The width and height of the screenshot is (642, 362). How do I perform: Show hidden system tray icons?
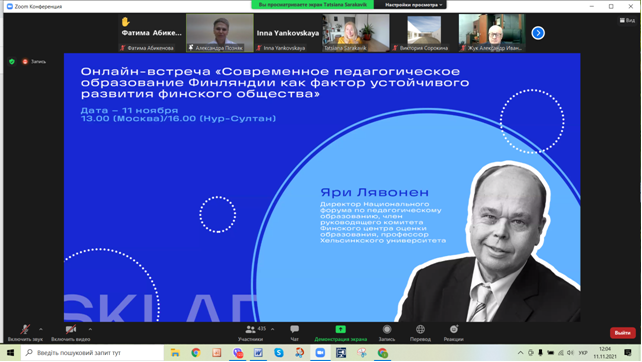(x=520, y=353)
